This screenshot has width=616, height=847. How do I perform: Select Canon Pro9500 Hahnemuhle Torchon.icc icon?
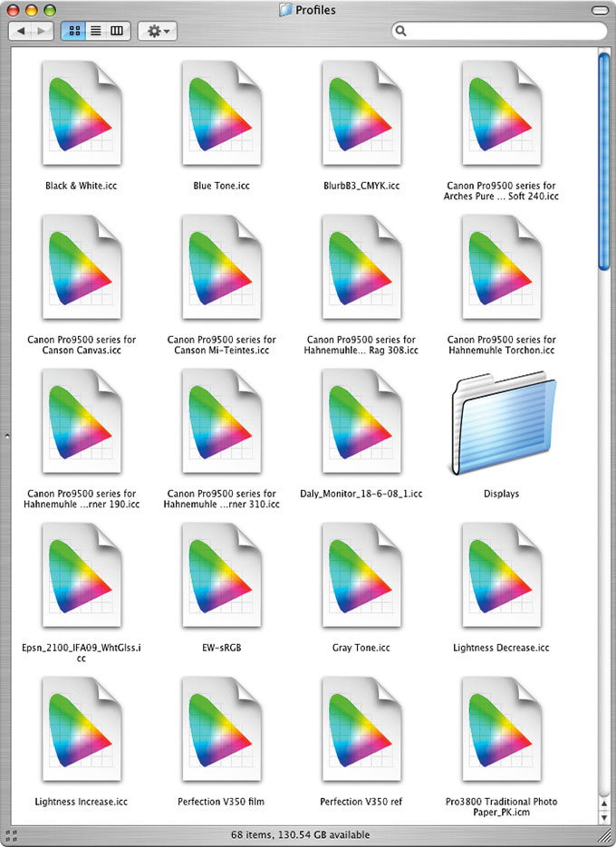click(502, 267)
